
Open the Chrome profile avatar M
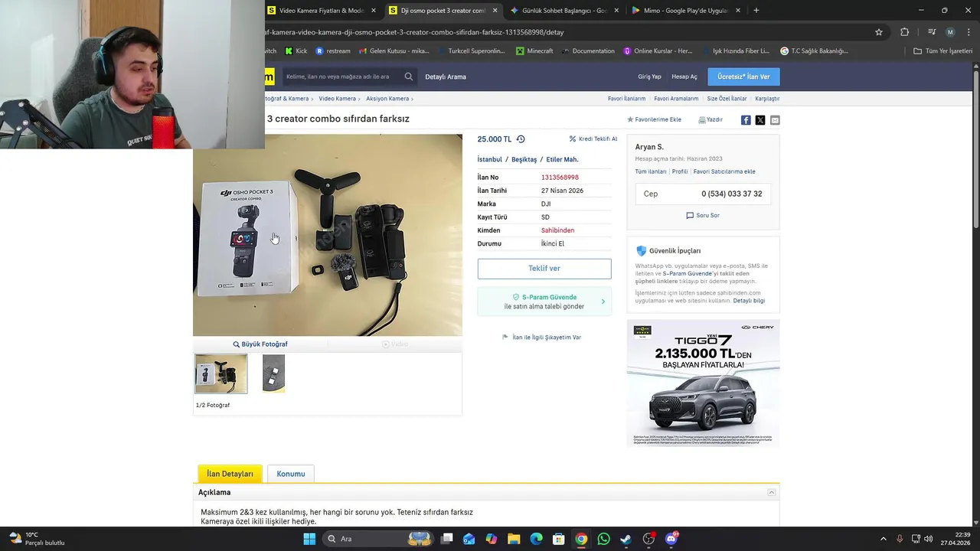pos(950,32)
